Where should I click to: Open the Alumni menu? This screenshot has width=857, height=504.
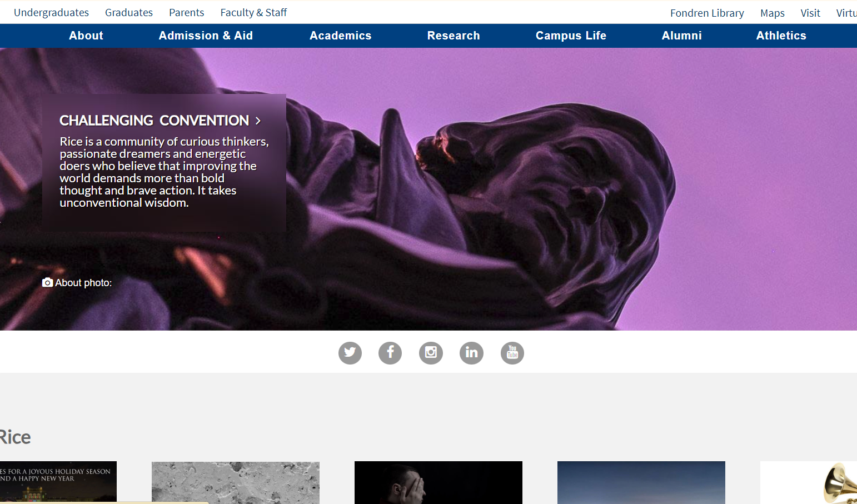coord(682,36)
